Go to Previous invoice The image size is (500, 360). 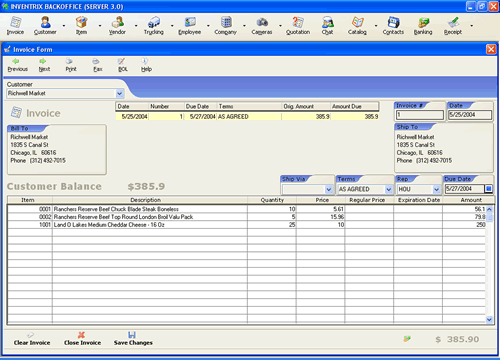(17, 65)
